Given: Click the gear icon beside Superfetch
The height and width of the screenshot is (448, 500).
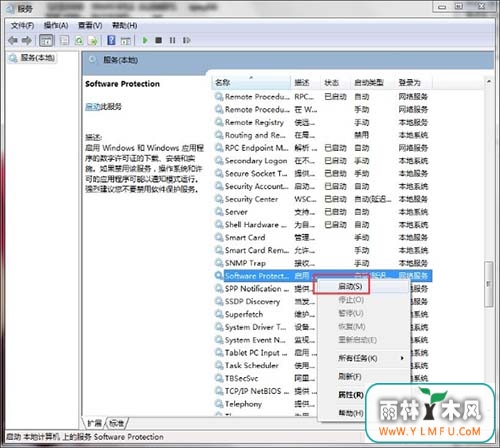Looking at the screenshot, I should 219,314.
